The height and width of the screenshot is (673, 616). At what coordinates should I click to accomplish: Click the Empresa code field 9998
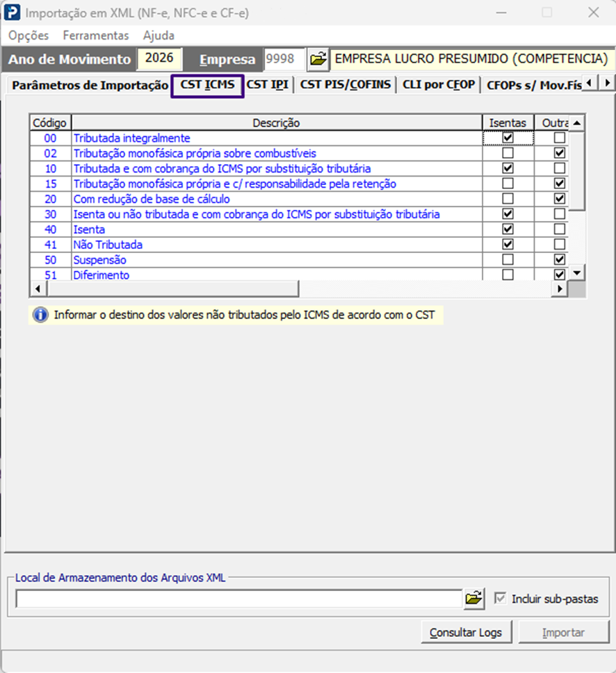coord(284,59)
